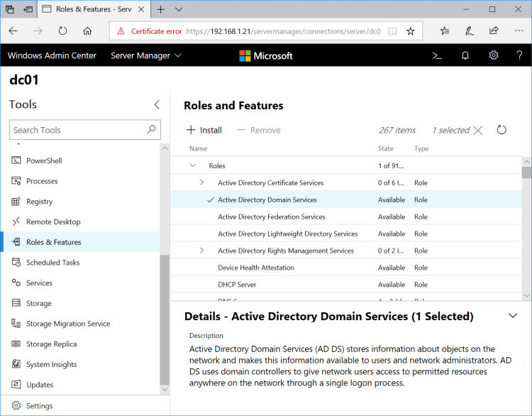The image size is (532, 416).
Task: Select the Device Health Attestation role row
Action: click(x=255, y=268)
